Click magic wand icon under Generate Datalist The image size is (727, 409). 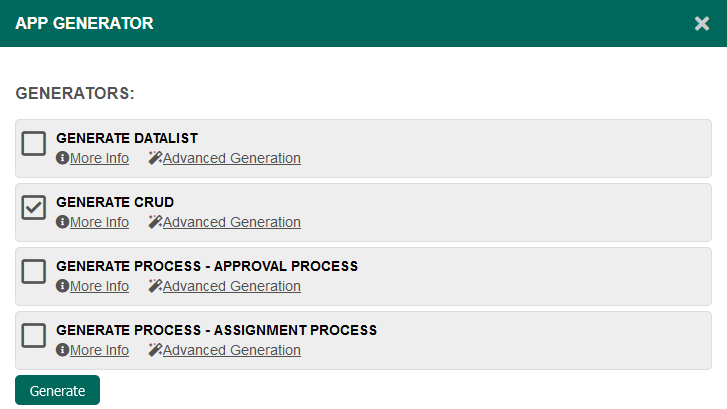coord(155,158)
